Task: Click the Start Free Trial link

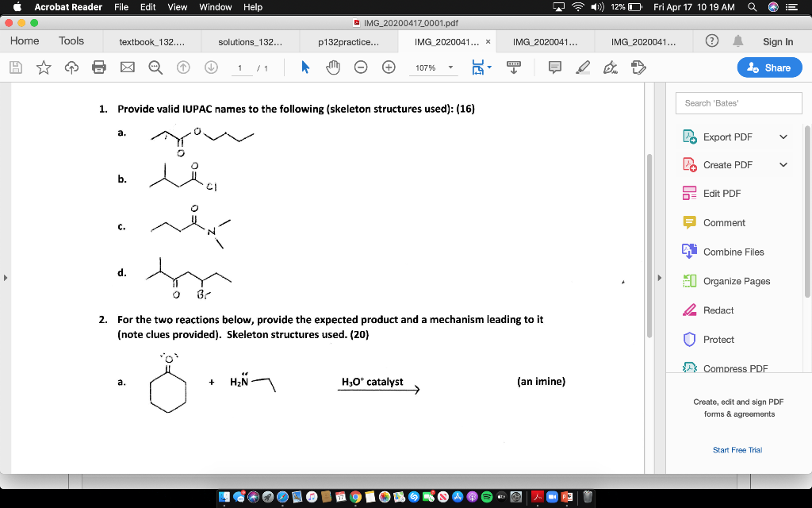Action: pyautogui.click(x=737, y=449)
